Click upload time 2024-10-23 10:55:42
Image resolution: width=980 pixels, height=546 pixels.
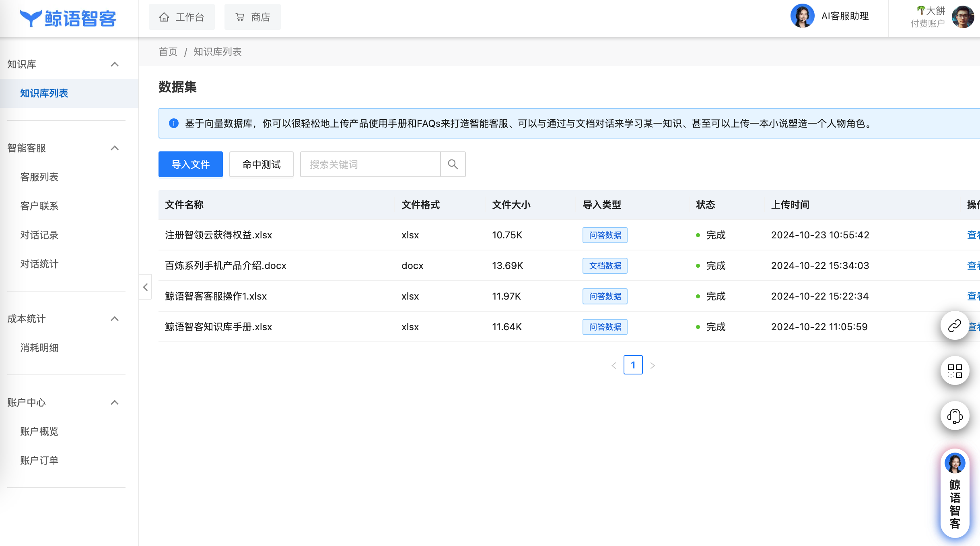click(x=820, y=235)
